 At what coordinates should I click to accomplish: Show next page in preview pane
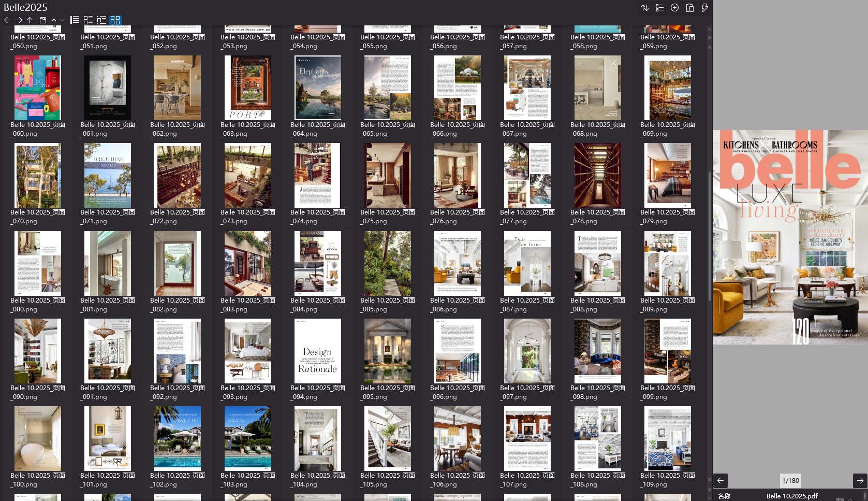coord(860,480)
